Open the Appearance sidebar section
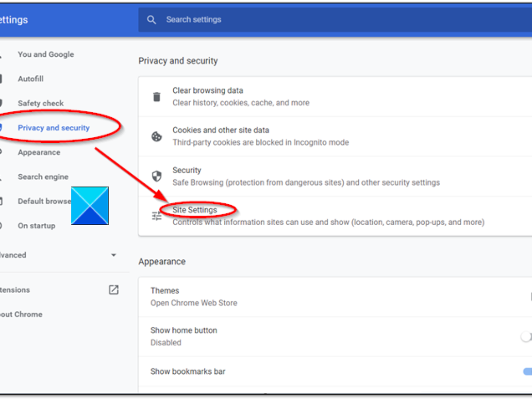 pos(39,152)
